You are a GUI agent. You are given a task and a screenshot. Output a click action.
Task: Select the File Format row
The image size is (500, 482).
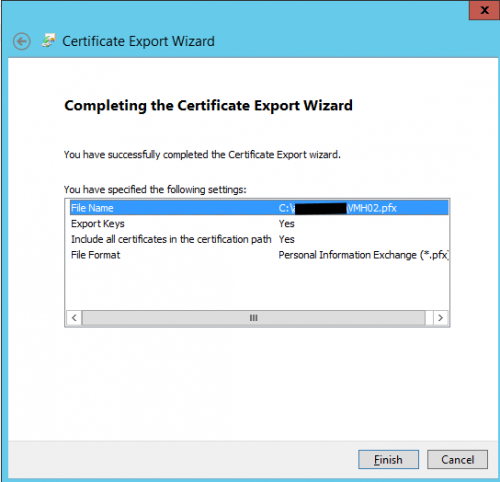coord(259,255)
